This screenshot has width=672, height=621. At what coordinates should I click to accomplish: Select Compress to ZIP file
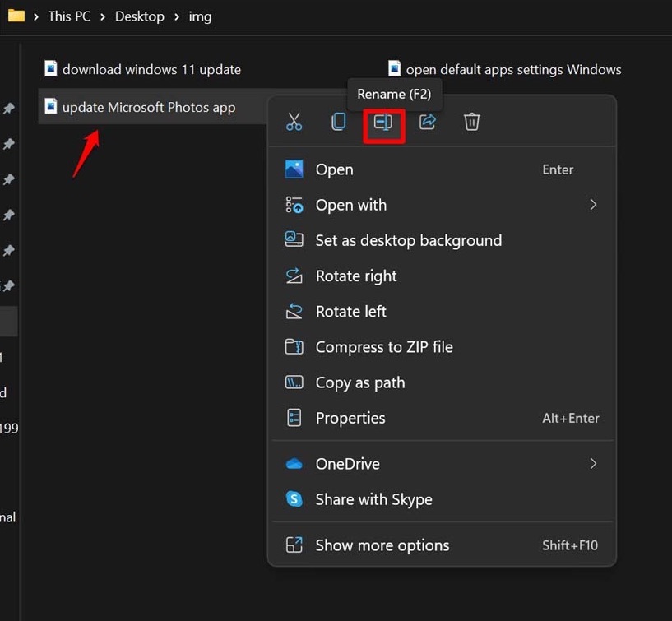pyautogui.click(x=383, y=347)
